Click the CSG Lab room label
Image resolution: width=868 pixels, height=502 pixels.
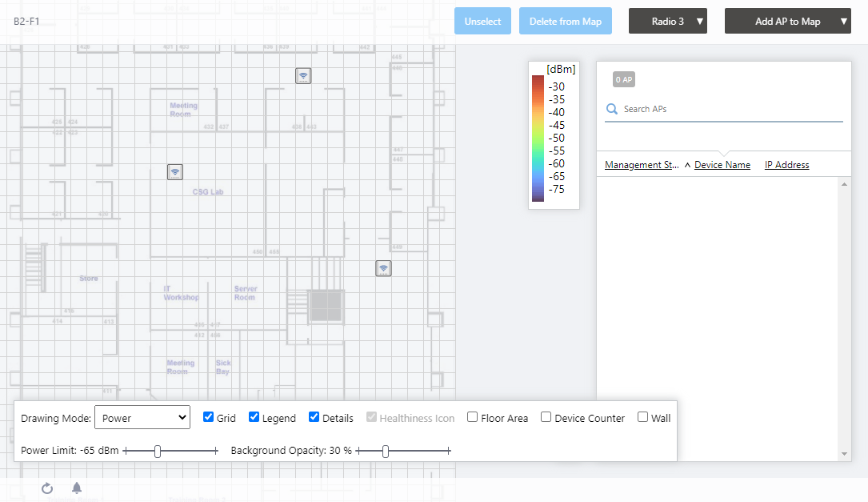click(208, 191)
